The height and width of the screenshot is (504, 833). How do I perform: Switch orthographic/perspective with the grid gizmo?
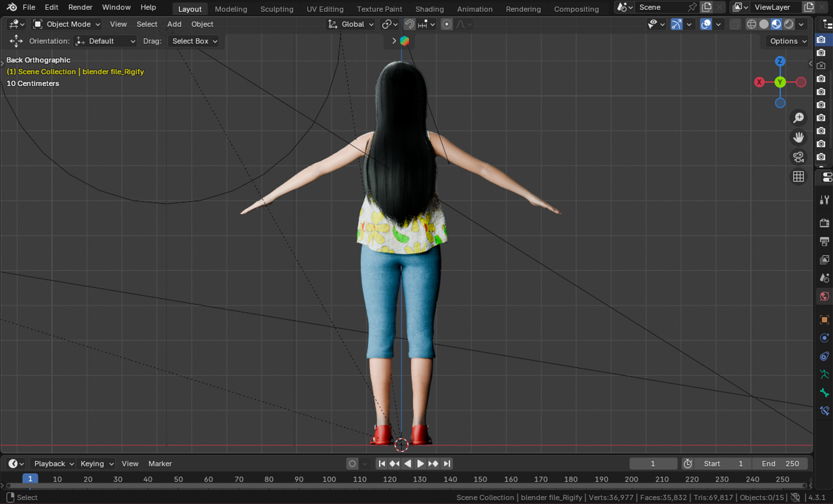[799, 177]
